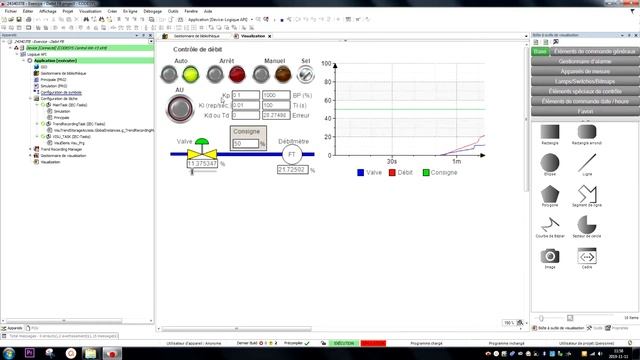Screen dimensions: 640x360
Task: Toggle the Set rotary switch
Action: (305, 75)
